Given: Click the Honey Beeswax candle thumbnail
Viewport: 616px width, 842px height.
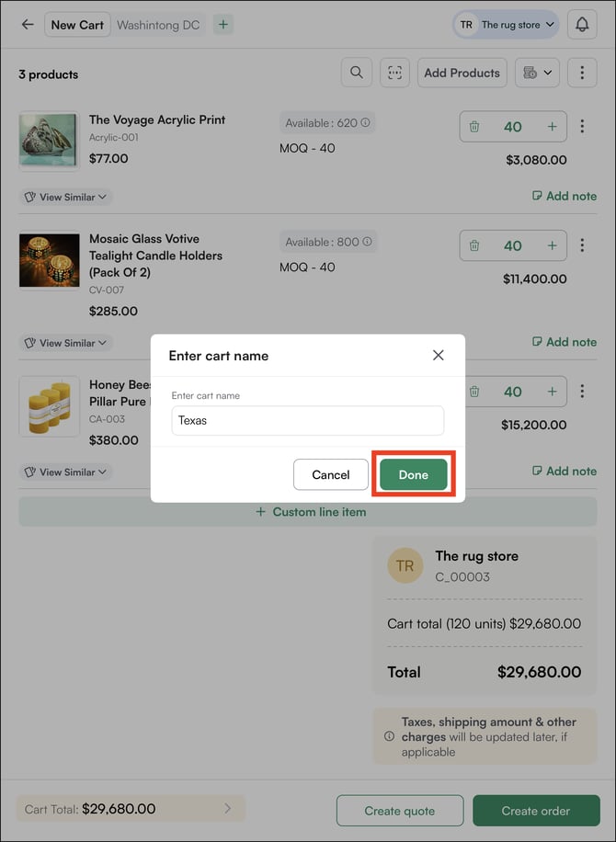Looking at the screenshot, I should pyautogui.click(x=49, y=405).
